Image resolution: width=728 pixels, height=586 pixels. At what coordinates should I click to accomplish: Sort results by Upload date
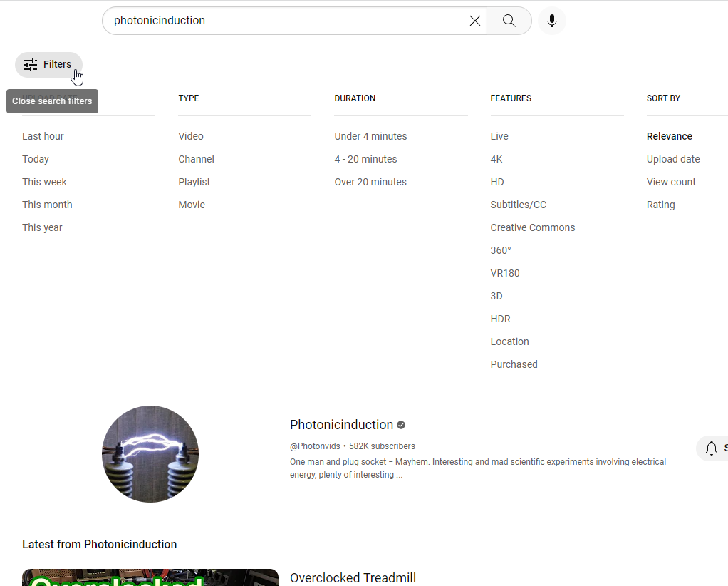coord(672,159)
